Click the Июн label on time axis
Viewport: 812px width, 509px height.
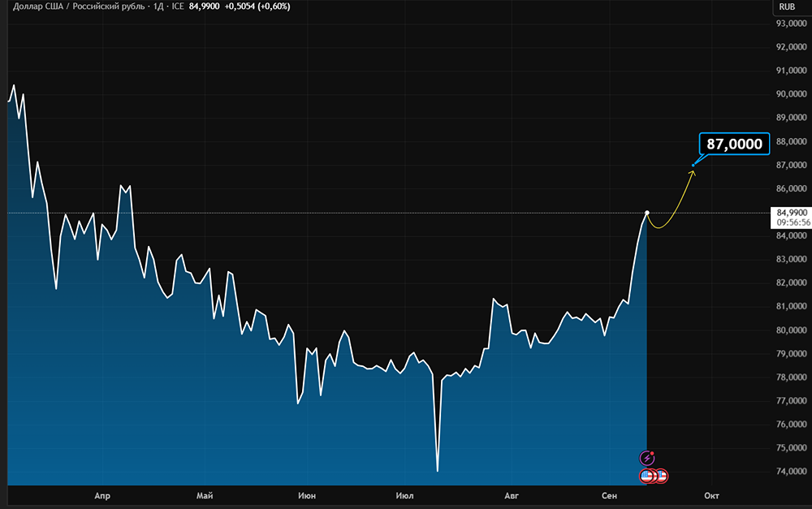pyautogui.click(x=307, y=496)
